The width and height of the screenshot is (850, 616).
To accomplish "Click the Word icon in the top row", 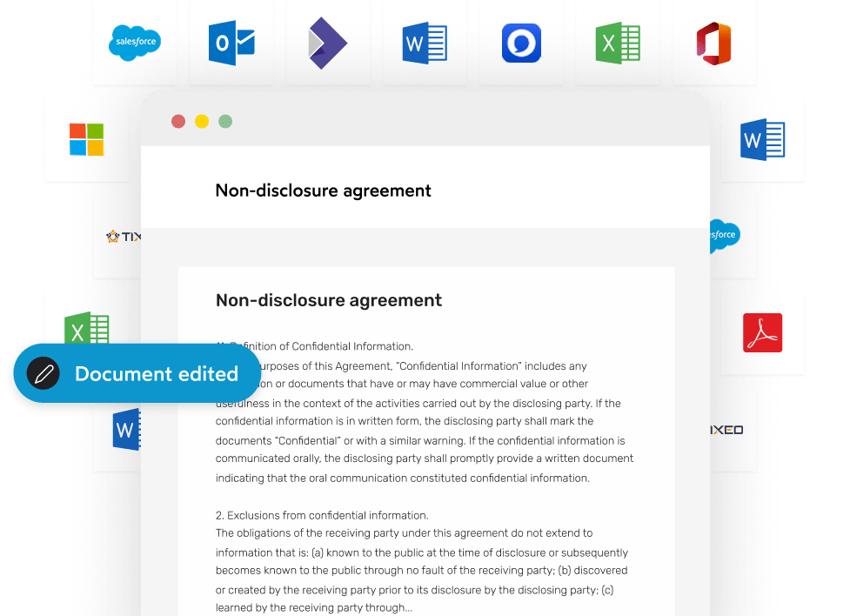I will coord(425,43).
